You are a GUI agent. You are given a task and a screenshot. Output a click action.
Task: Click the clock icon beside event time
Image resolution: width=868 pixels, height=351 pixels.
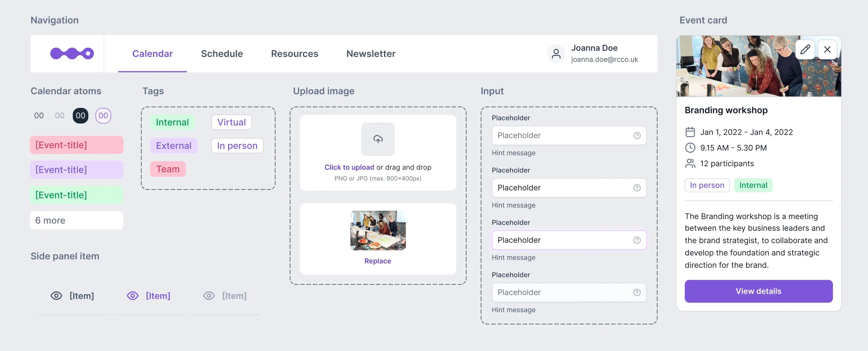click(x=690, y=148)
